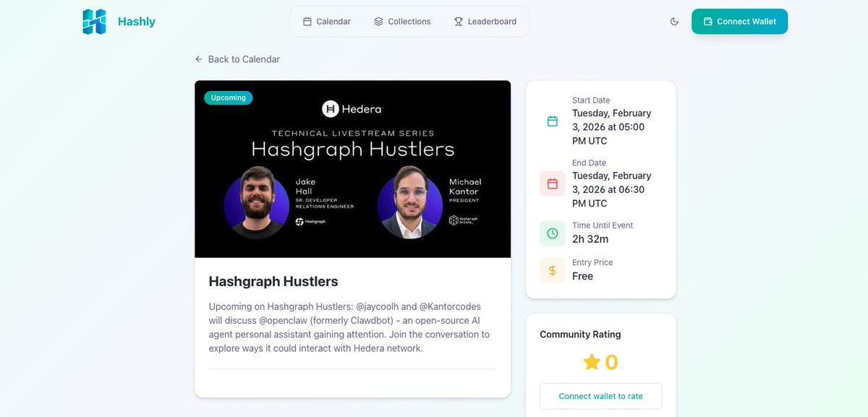Viewport: 868px width, 417px height.
Task: Click the Upcoming status badge
Action: pos(229,98)
